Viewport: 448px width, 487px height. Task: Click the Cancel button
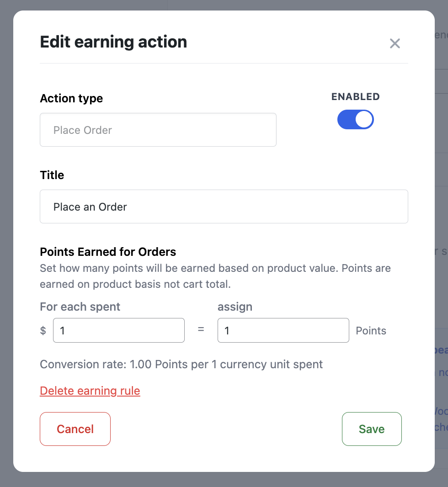click(x=75, y=429)
